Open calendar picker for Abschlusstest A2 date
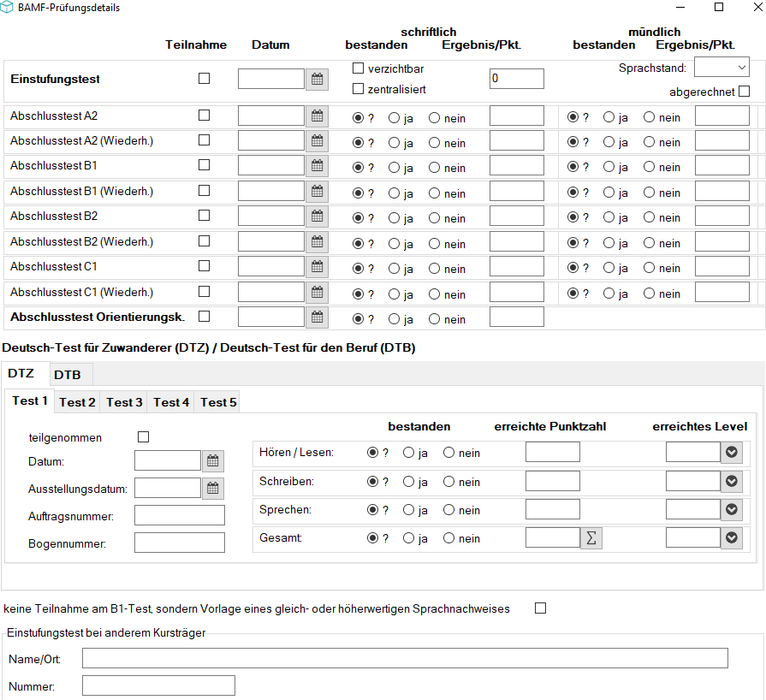 tap(317, 116)
